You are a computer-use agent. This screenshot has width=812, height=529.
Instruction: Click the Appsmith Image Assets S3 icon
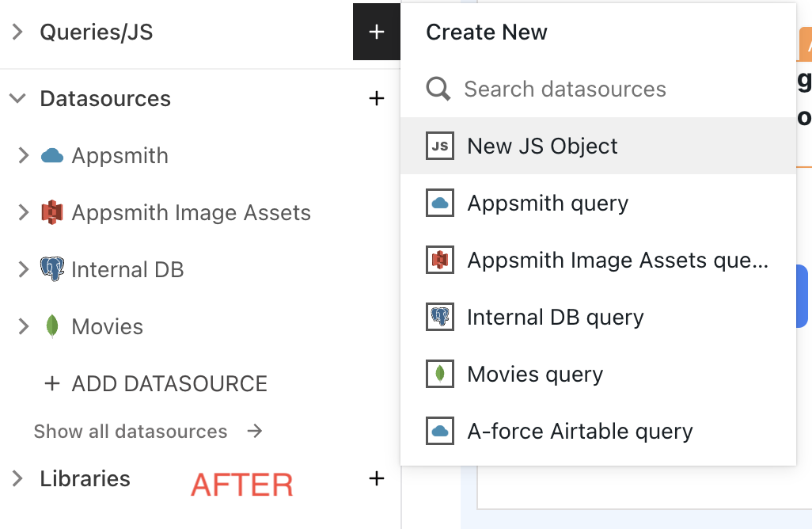(x=52, y=212)
